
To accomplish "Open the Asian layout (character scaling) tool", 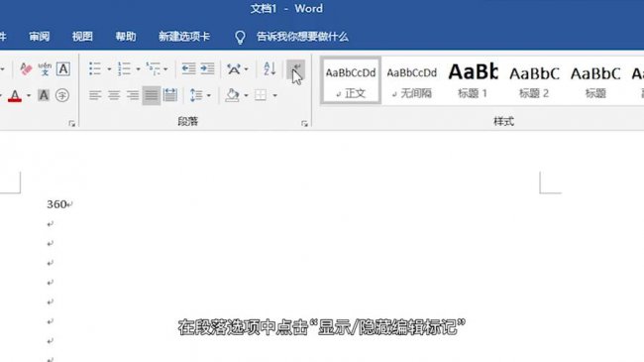I will (234, 68).
